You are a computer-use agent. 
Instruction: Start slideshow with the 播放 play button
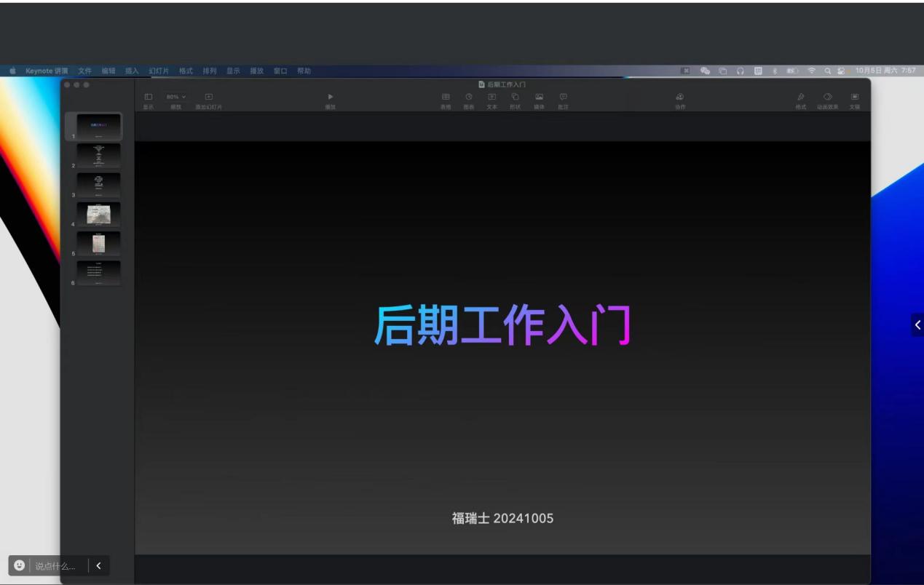(x=330, y=97)
